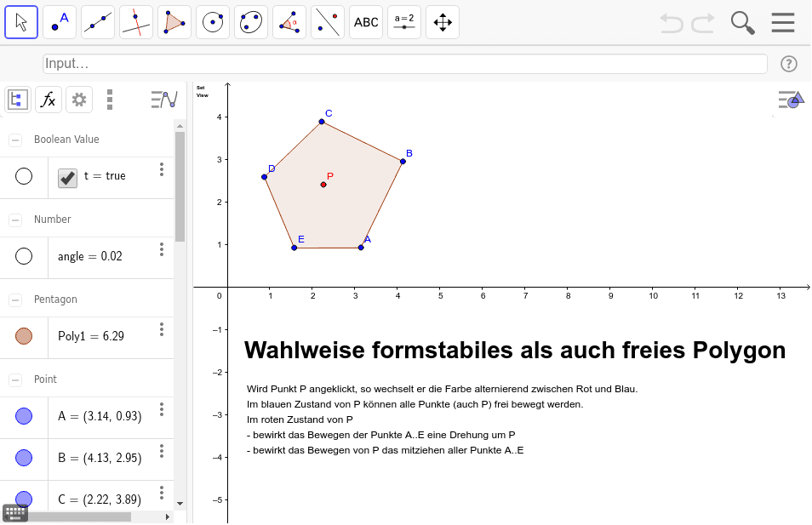Open options menu for Poly1
This screenshot has width=812, height=525.
tap(162, 329)
